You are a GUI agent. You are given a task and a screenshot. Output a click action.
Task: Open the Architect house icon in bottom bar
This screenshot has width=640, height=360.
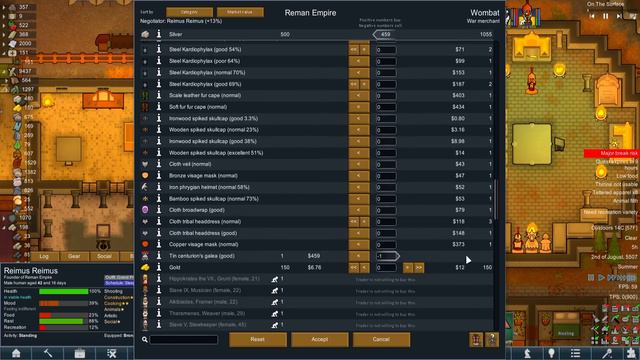click(x=16, y=353)
